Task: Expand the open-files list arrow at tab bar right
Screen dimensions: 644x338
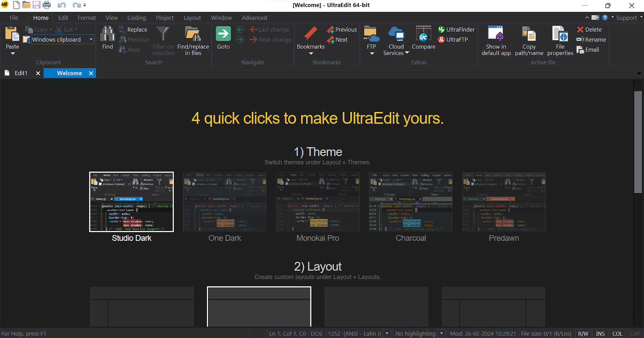Action: [639, 73]
